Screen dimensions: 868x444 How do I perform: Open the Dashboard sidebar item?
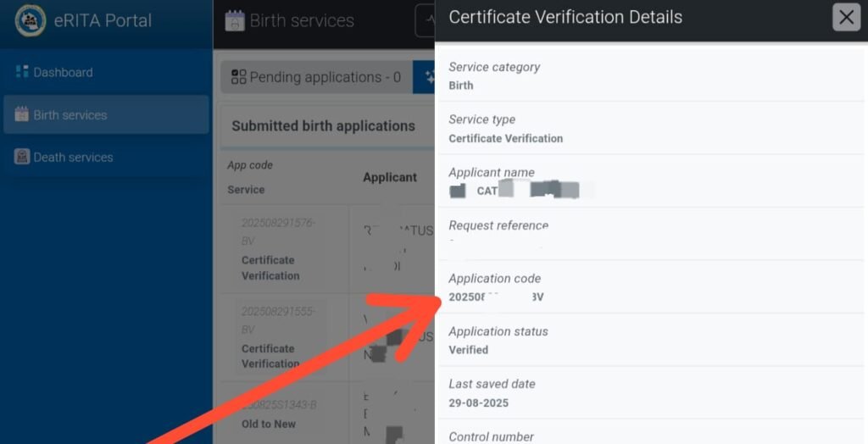pyautogui.click(x=106, y=72)
